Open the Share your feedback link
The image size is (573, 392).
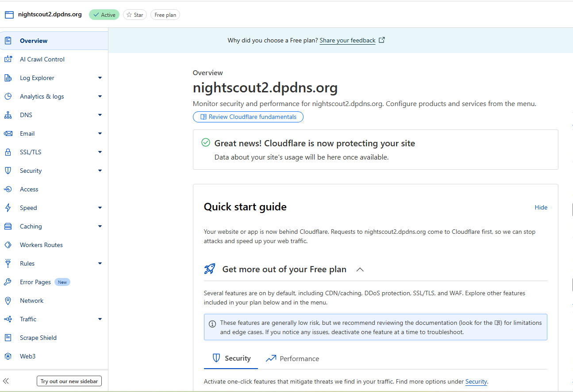(347, 40)
